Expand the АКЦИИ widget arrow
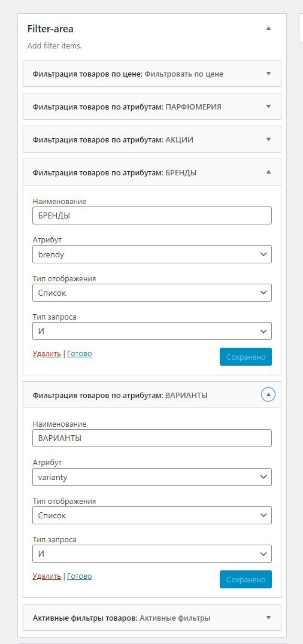This screenshot has height=644, width=303. coord(268,139)
